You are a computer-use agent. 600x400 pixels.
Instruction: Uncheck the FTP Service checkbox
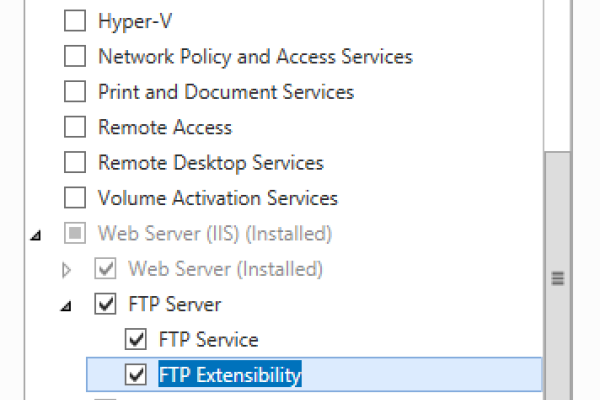tap(135, 340)
